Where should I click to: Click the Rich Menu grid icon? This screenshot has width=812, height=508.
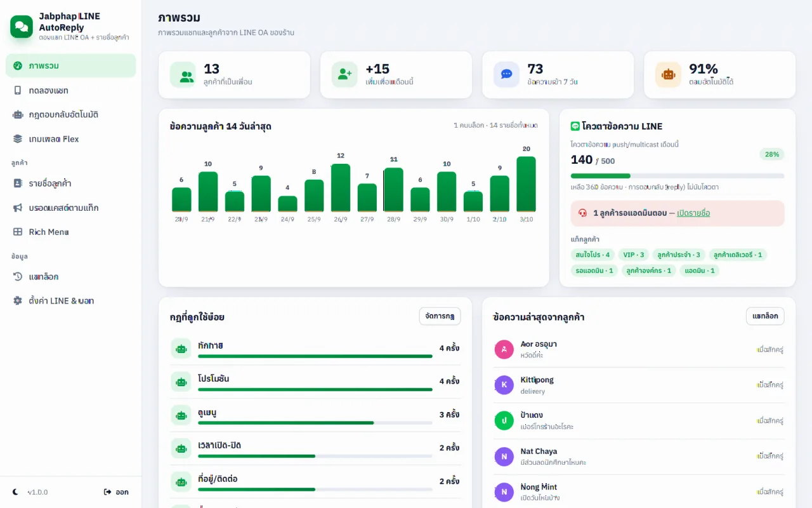[x=18, y=232]
